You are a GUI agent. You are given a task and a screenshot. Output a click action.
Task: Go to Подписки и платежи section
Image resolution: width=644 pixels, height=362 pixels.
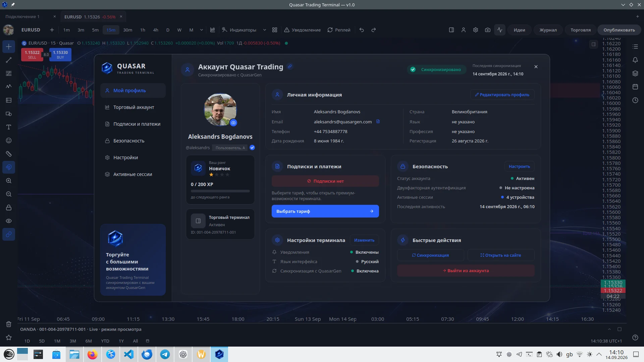coord(133,124)
